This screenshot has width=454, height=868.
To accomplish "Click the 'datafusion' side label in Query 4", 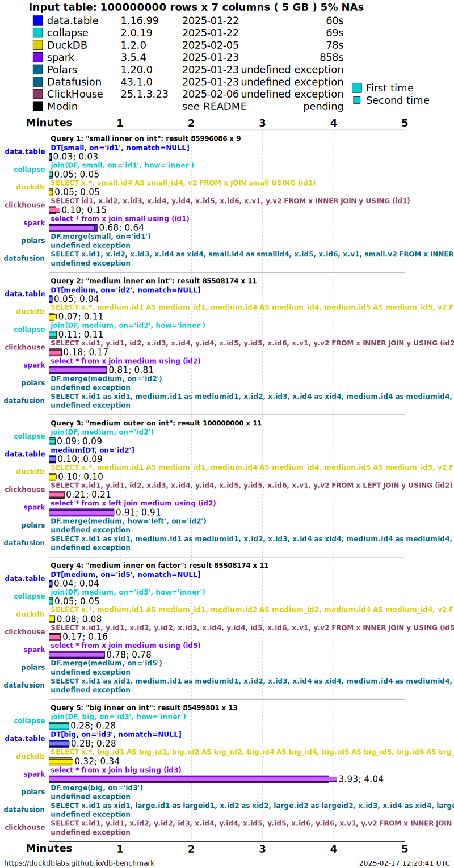I will [24, 685].
